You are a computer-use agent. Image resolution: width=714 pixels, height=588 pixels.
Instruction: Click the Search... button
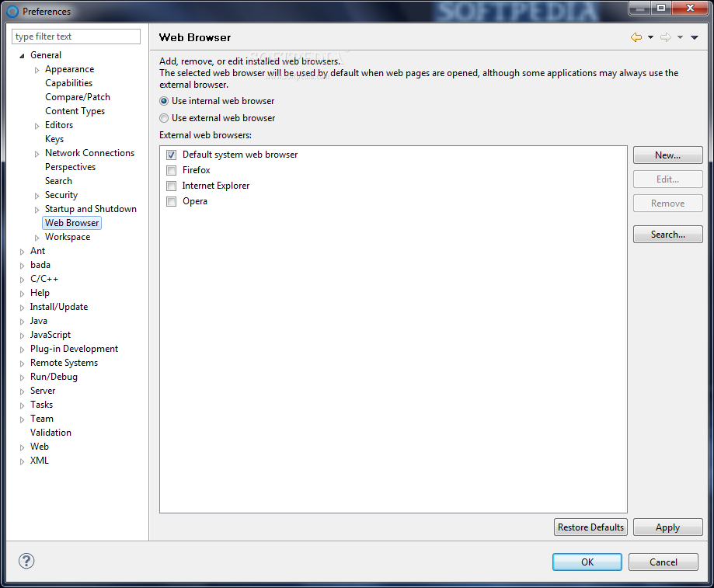pyautogui.click(x=667, y=235)
